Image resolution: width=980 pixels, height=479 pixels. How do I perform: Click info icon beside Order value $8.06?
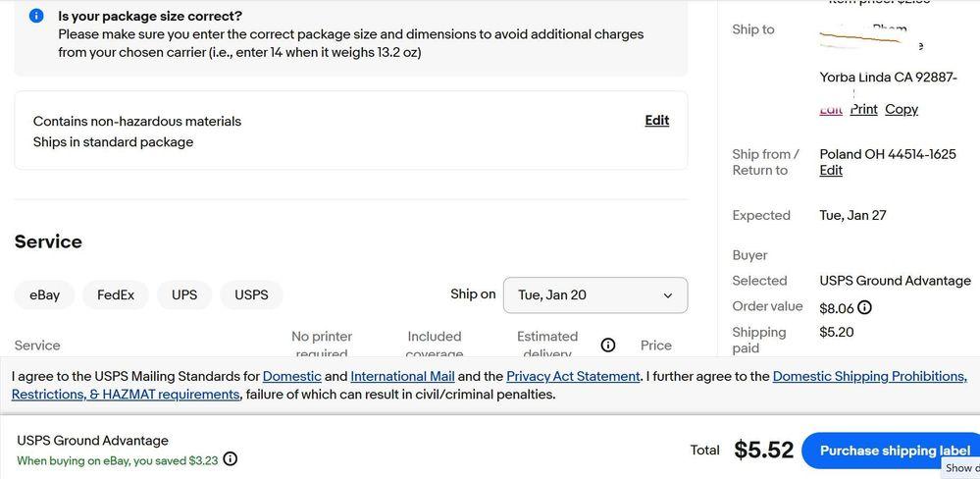pos(865,307)
